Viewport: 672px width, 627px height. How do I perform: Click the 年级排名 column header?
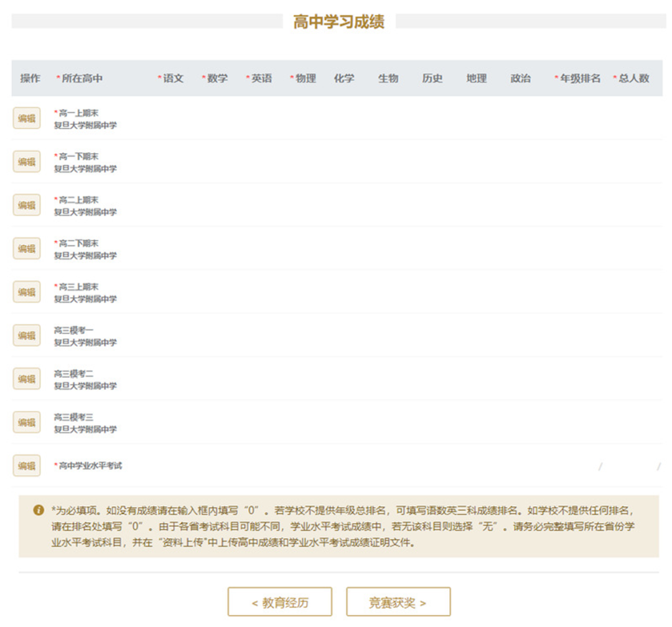[x=579, y=78]
